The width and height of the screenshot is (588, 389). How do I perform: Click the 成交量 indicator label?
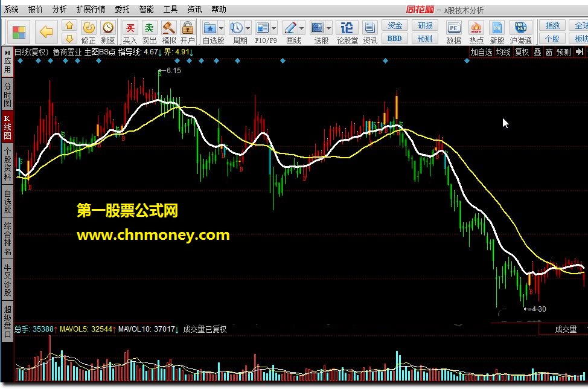point(566,329)
